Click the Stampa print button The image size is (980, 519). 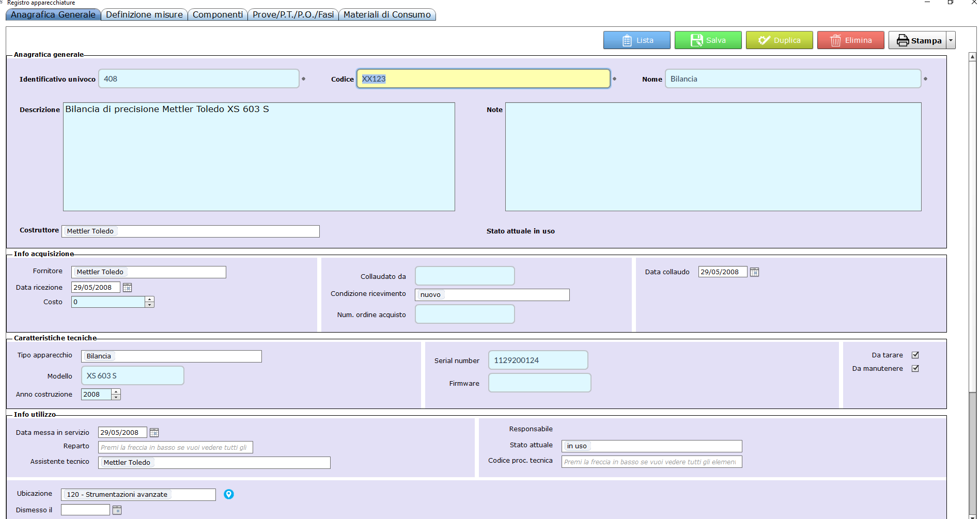pos(917,40)
